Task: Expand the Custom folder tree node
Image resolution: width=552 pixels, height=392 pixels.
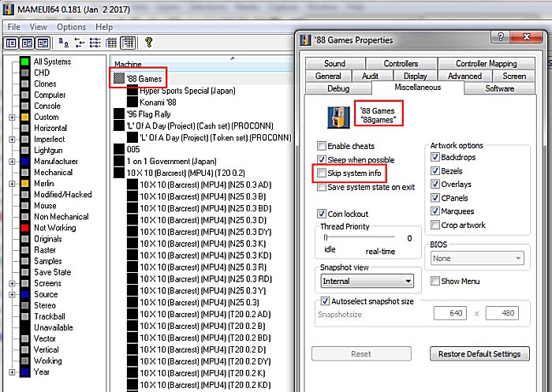Action: point(12,118)
